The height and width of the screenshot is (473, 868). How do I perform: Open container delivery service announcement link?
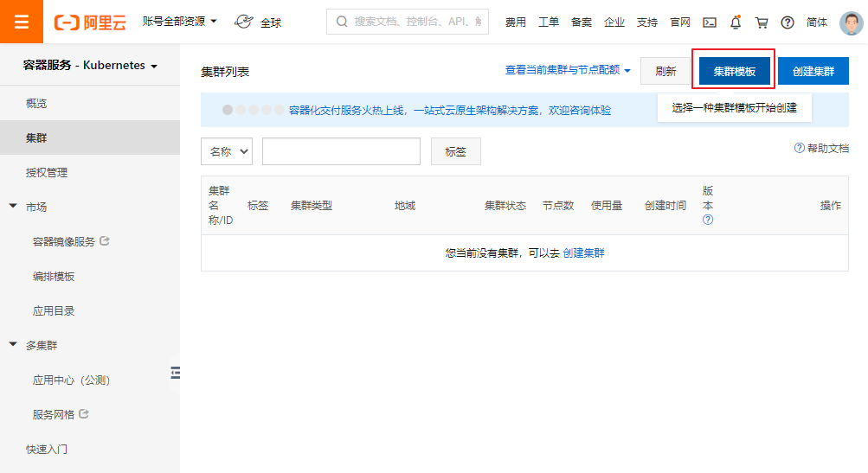(449, 110)
